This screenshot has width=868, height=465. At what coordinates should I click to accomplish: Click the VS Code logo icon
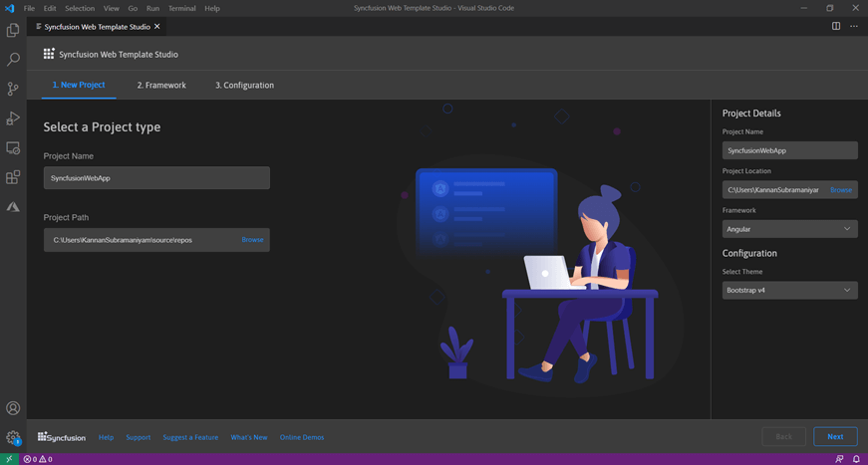click(x=9, y=8)
